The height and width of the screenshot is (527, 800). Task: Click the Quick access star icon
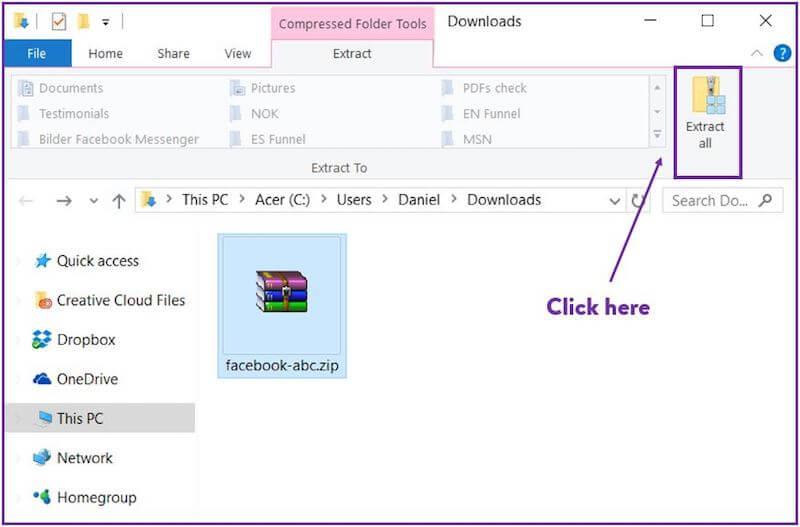42,261
